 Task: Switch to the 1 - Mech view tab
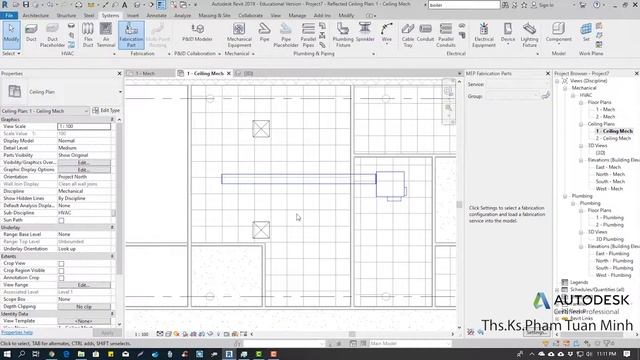(145, 73)
